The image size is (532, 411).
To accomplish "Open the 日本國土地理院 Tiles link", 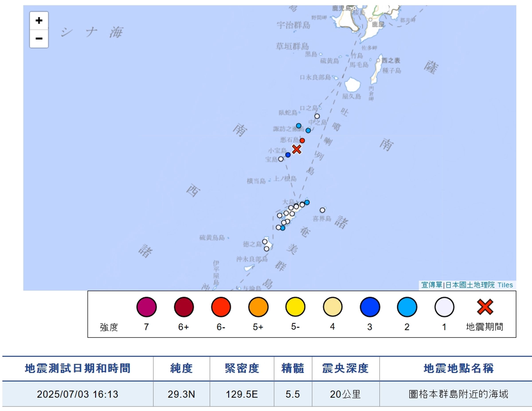I will coord(479,285).
